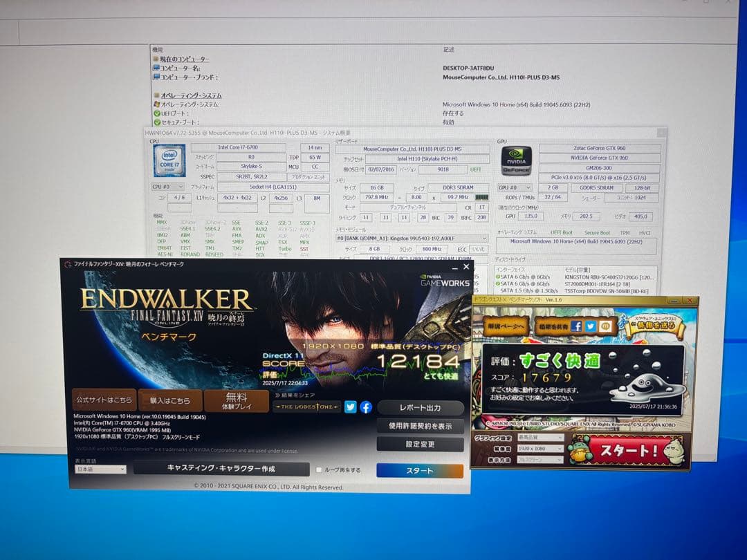This screenshot has height=560, width=747.
Task: Click the Facebook share icon in the FFXIV benchmark
Action: pos(365,407)
